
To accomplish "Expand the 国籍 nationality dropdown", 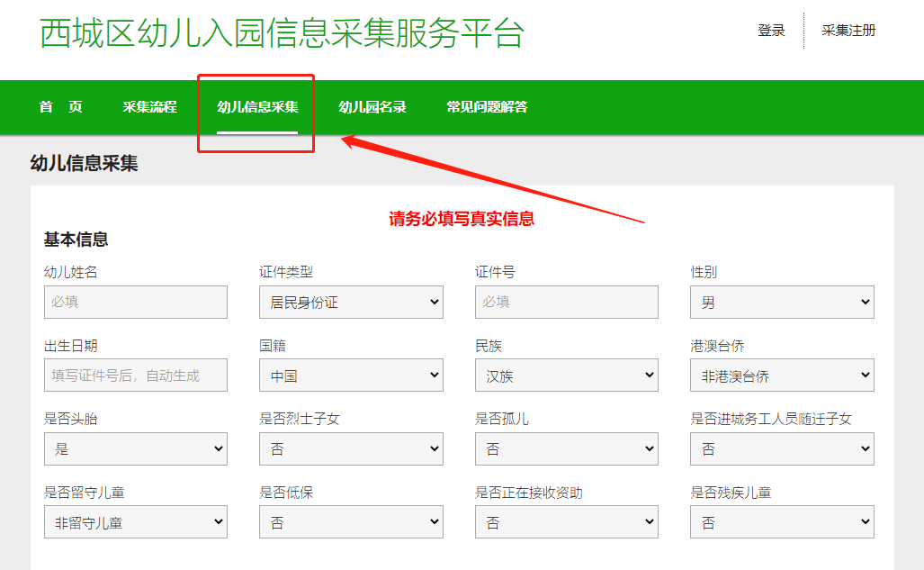I will pos(351,375).
